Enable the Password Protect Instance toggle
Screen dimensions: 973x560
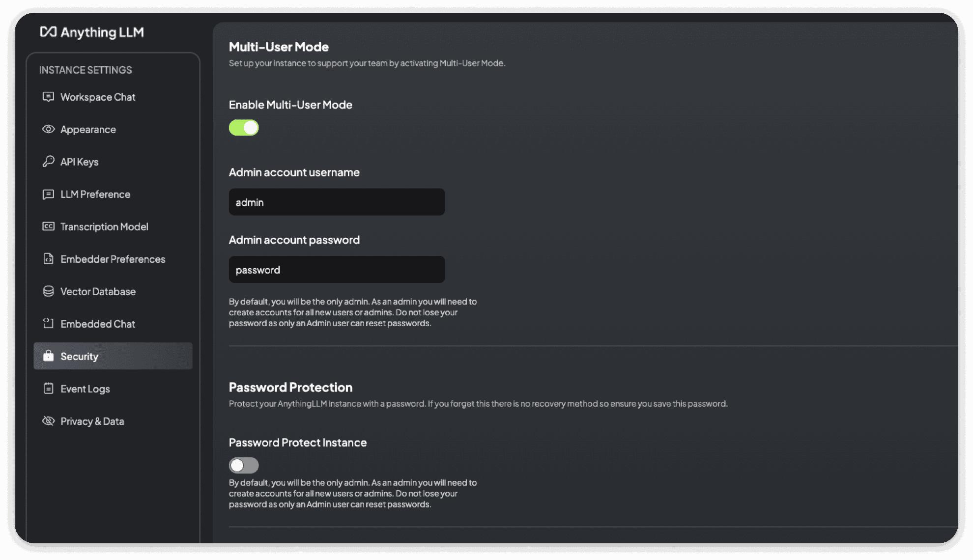coord(244,465)
